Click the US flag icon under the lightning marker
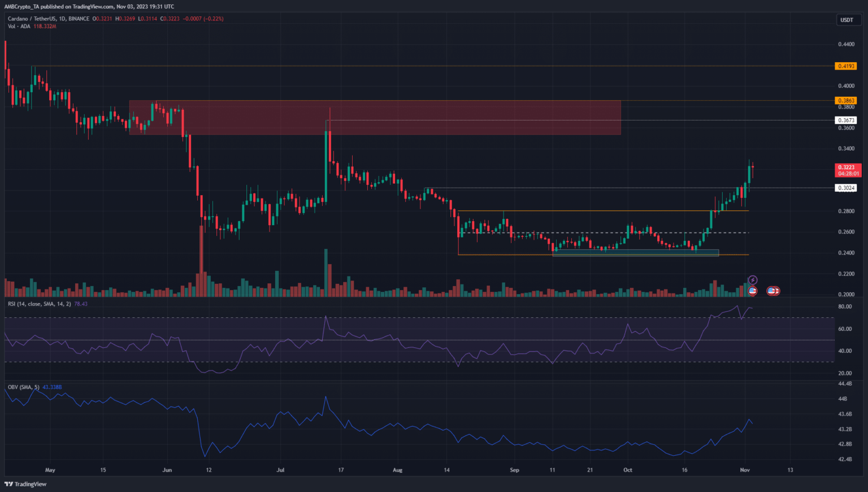The height and width of the screenshot is (492, 868). [752, 291]
